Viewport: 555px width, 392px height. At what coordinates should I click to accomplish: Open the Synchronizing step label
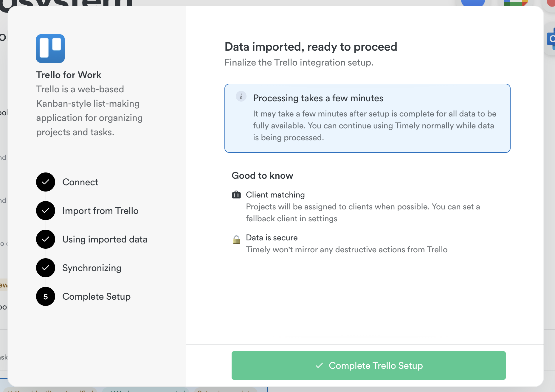[92, 268]
